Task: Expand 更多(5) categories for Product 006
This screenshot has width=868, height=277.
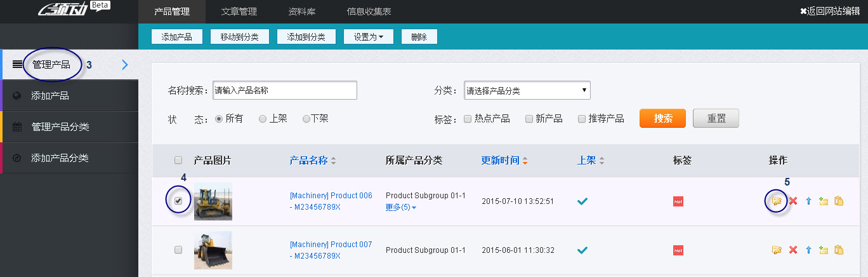Action: coord(401,208)
